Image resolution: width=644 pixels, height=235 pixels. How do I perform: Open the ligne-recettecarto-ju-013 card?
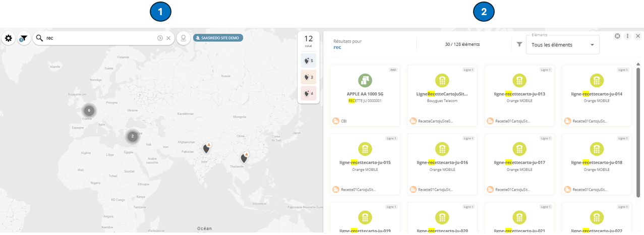(519, 96)
